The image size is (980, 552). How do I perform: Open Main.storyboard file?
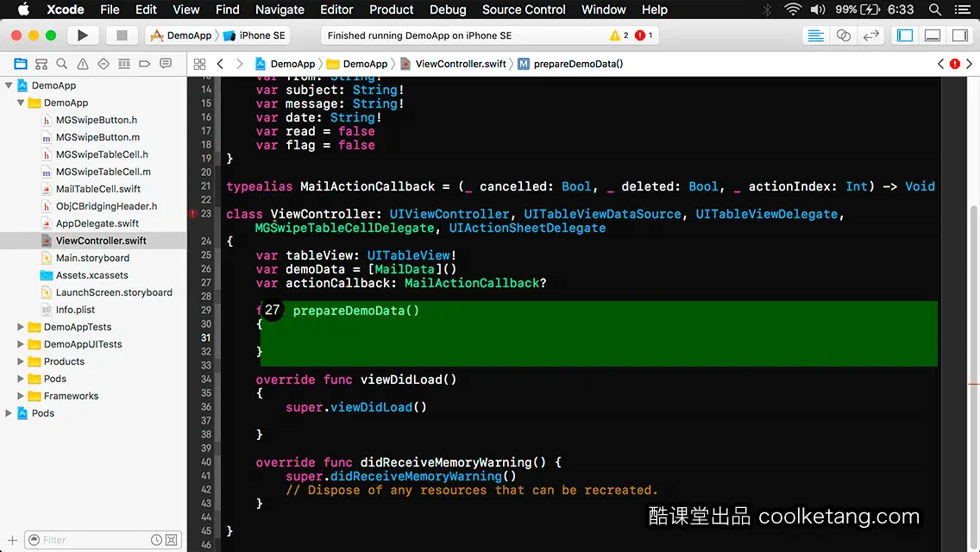(x=92, y=258)
